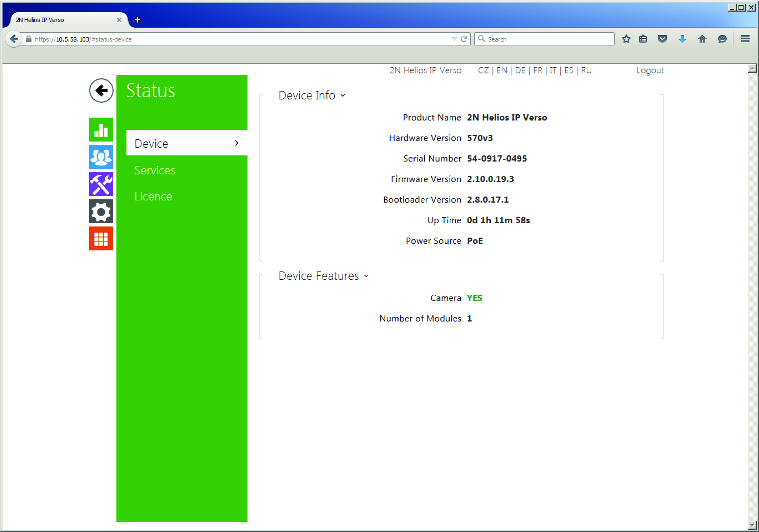
Task: Open the URL history dropdown arrow
Action: tap(454, 39)
